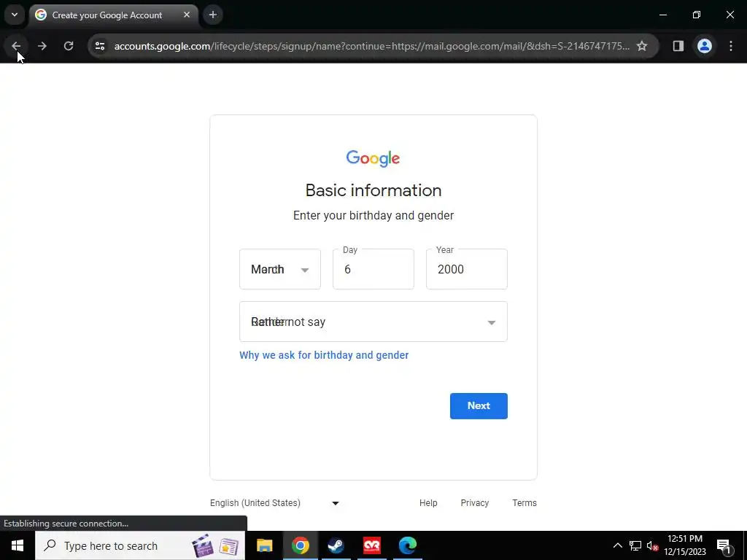
Task: Open the muted volume icon
Action: [652, 545]
